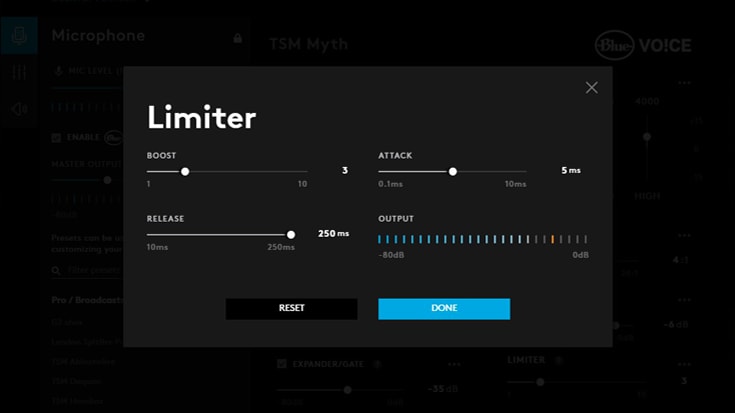Click info icon next to Expander/Gate label

(x=377, y=364)
